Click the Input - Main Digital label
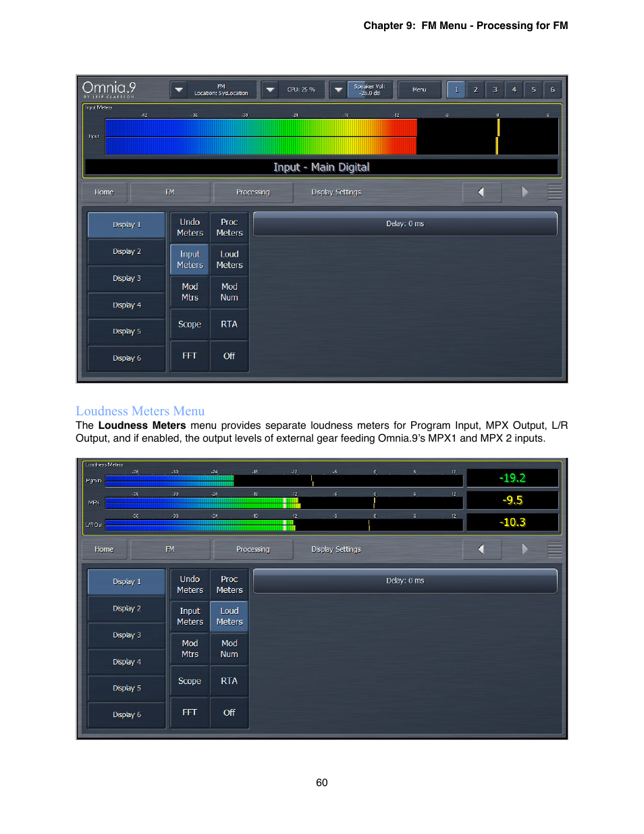 (x=321, y=167)
